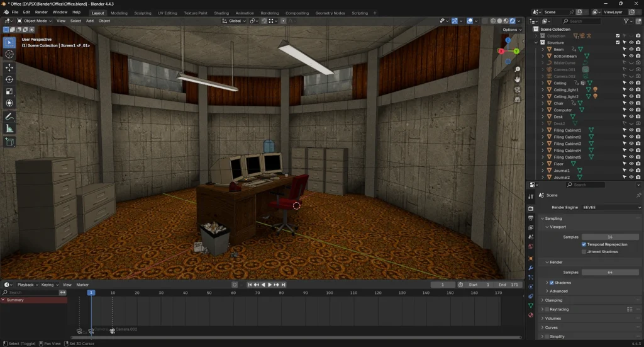The height and width of the screenshot is (347, 644).
Task: Choose the Add Cube tool
Action: 9,142
